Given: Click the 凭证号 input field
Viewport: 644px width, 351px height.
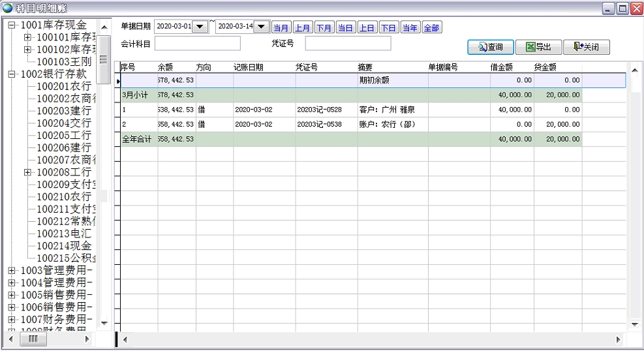Looking at the screenshot, I should (348, 44).
